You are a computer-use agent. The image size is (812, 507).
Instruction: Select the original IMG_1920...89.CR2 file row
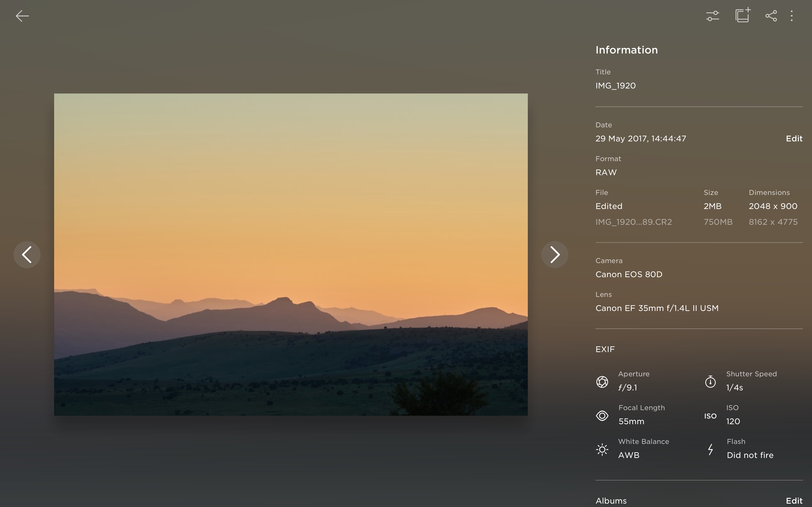pyautogui.click(x=633, y=222)
